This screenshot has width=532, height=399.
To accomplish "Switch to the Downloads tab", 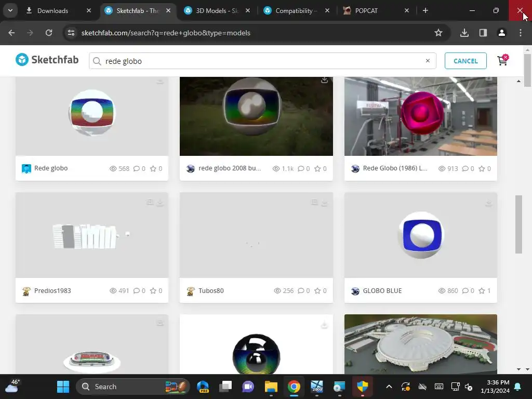I will pyautogui.click(x=52, y=11).
